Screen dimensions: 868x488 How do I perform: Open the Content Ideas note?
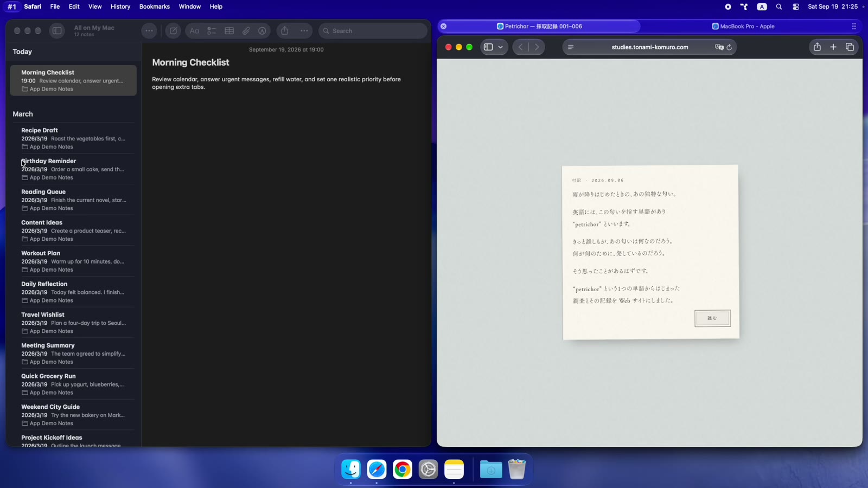[73, 230]
